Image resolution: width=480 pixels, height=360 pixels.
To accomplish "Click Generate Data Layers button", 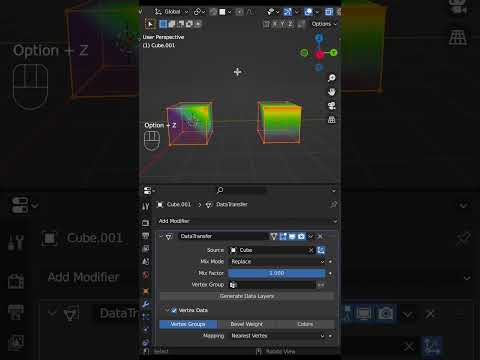I will 247,296.
